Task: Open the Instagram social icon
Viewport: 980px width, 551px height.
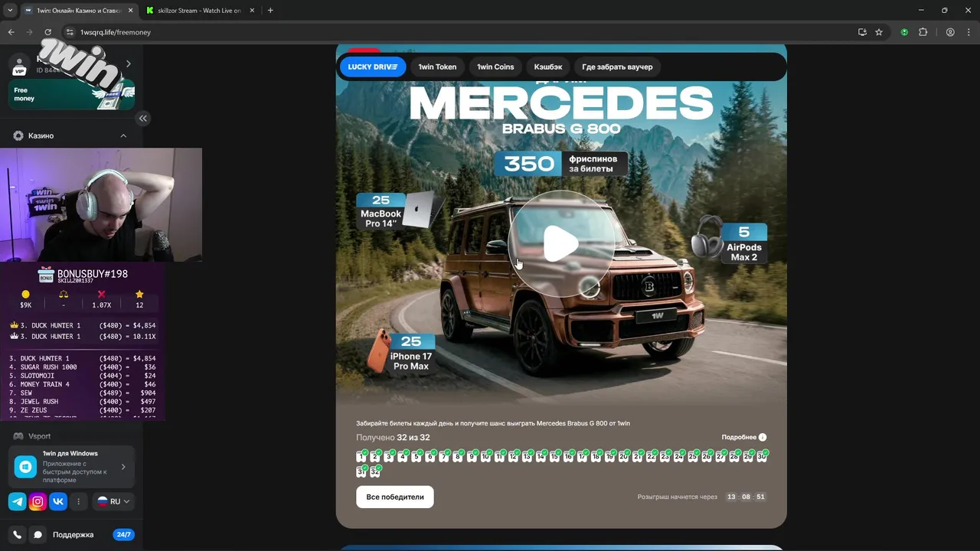Action: pyautogui.click(x=38, y=501)
